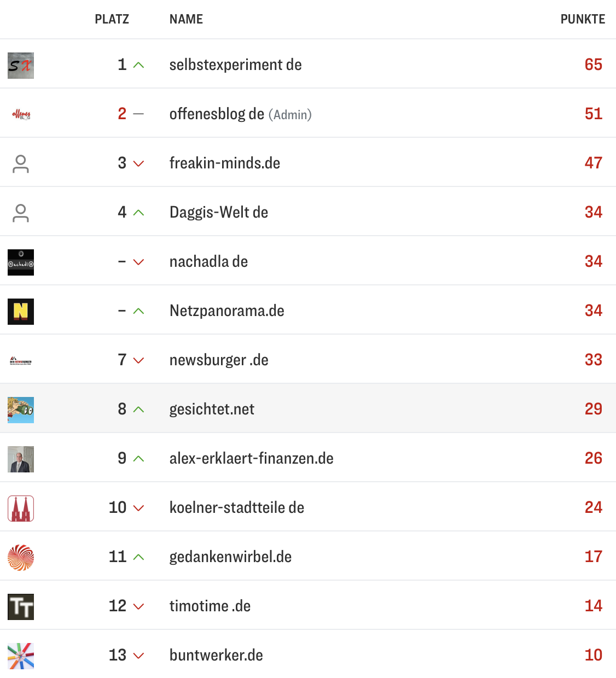Image resolution: width=616 pixels, height=678 pixels.
Task: Open the freakin-minds.de entry
Action: pyautogui.click(x=225, y=163)
